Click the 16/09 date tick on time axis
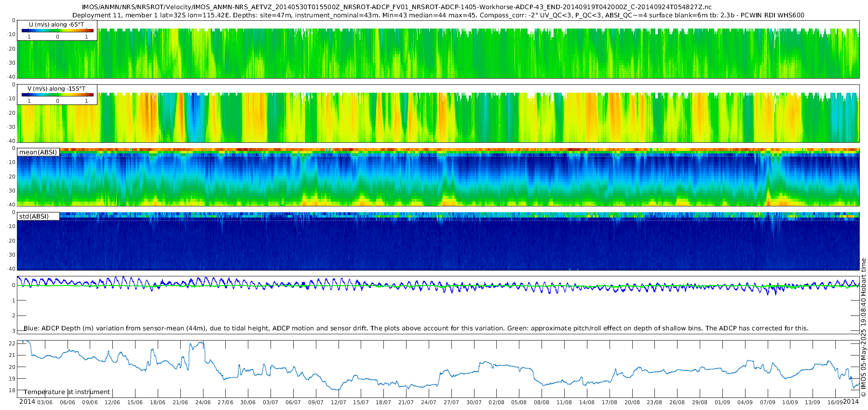868x410 pixels. click(835, 402)
